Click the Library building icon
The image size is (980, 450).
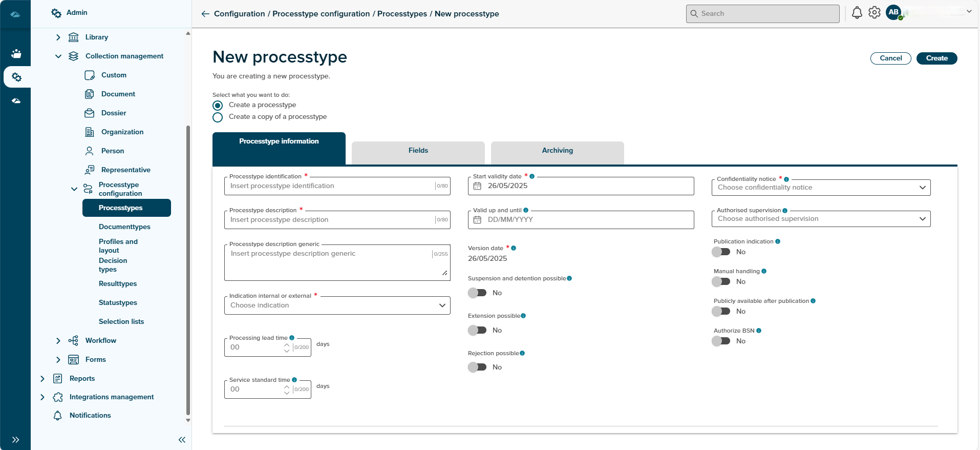coord(74,37)
